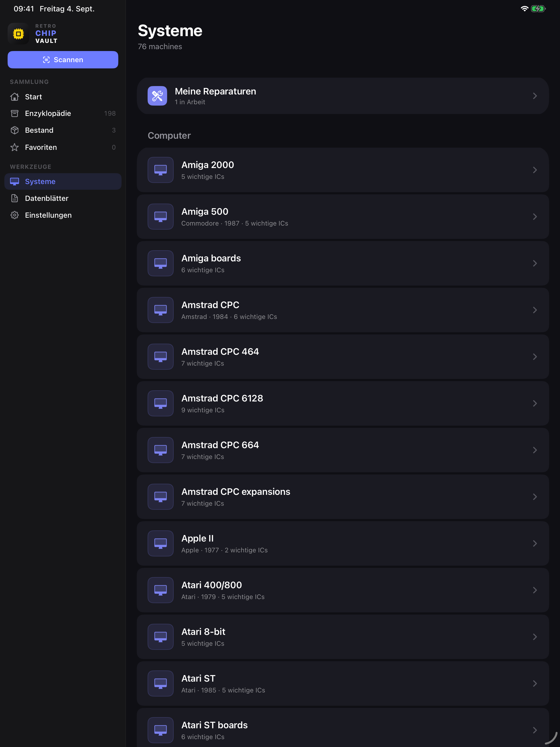This screenshot has width=560, height=747.
Task: Select Systeme in the sidebar
Action: point(63,181)
